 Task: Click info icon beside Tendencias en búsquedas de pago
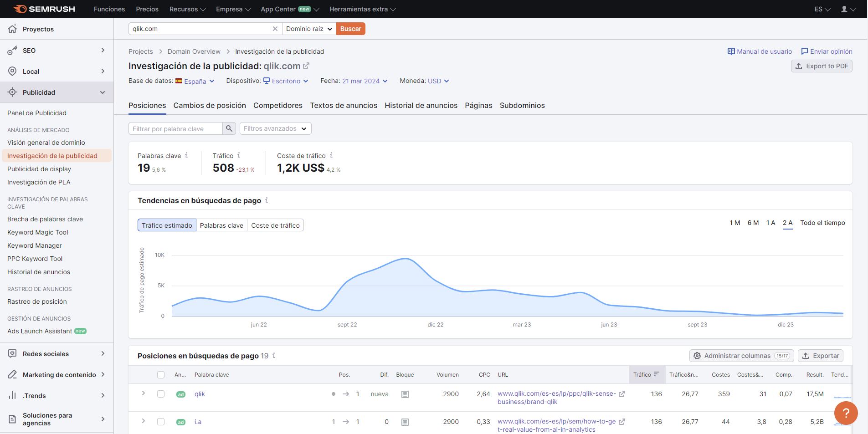[x=267, y=200]
